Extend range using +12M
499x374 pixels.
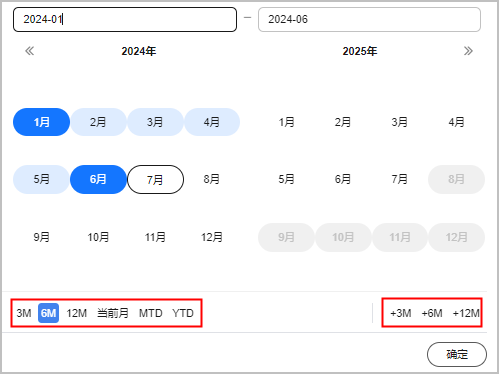pyautogui.click(x=466, y=313)
